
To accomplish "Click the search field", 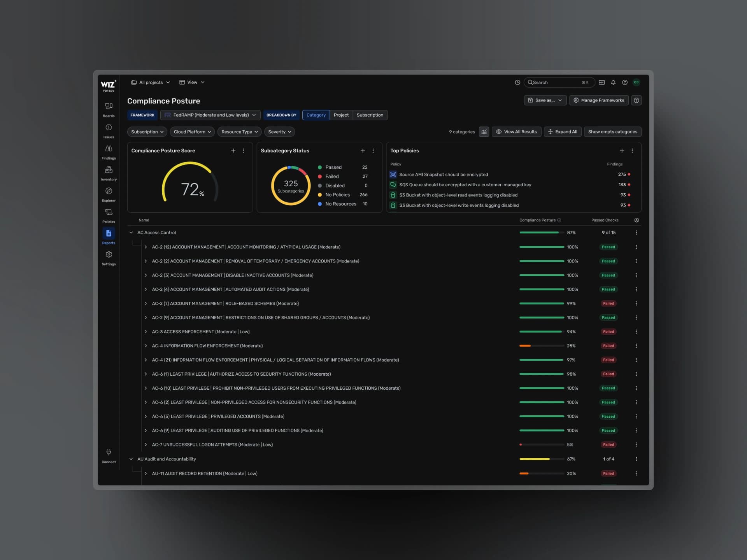I will 559,82.
